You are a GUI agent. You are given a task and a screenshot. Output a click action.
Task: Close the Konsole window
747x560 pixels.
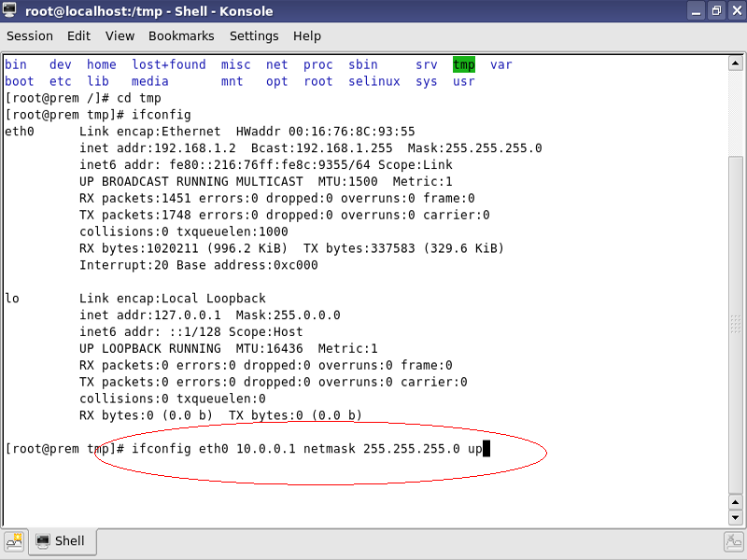tap(734, 12)
